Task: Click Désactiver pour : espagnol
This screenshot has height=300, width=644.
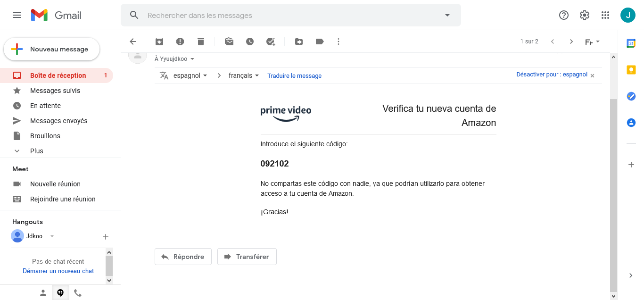Action: [552, 75]
